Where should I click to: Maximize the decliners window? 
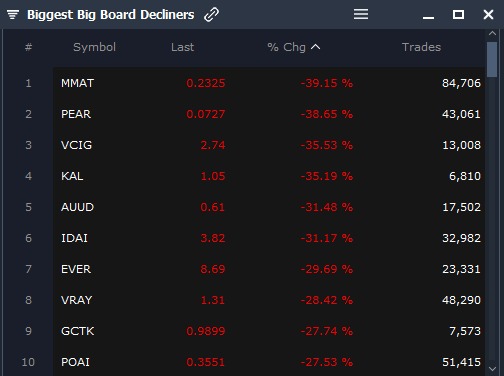point(458,14)
